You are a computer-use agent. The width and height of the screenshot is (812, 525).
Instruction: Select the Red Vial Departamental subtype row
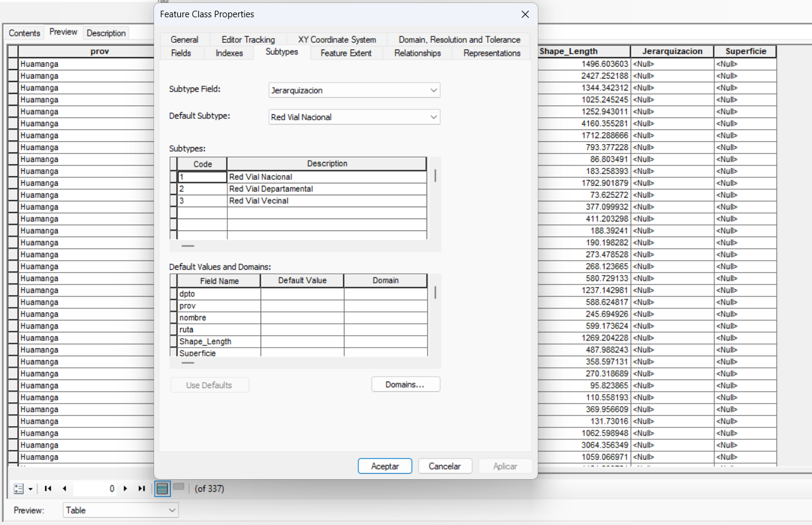(x=271, y=189)
